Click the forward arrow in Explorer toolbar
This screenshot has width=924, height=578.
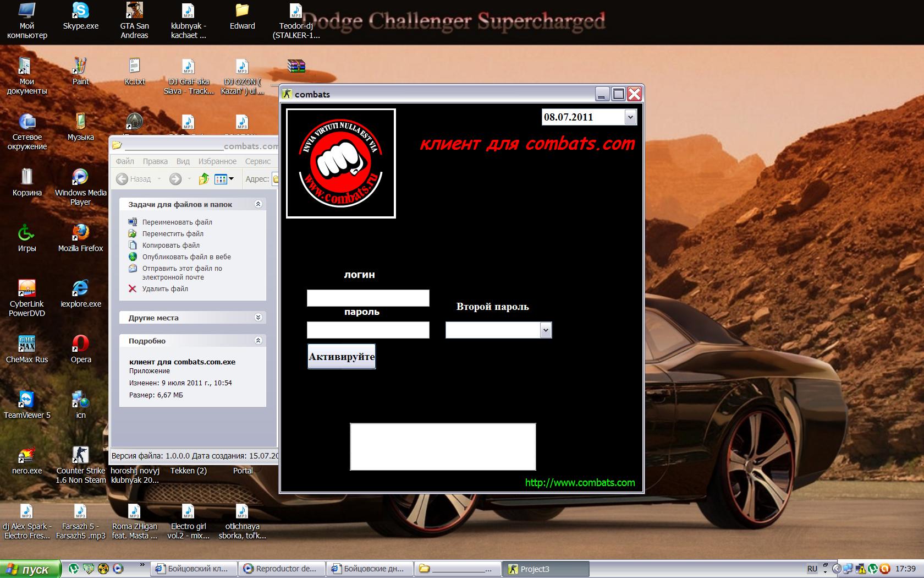coord(175,179)
